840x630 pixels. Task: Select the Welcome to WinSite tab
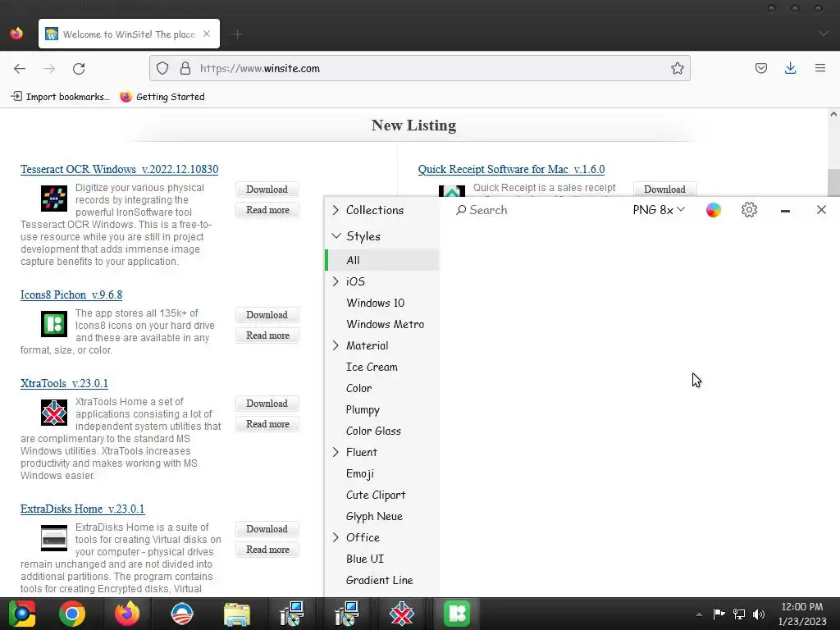tap(129, 34)
